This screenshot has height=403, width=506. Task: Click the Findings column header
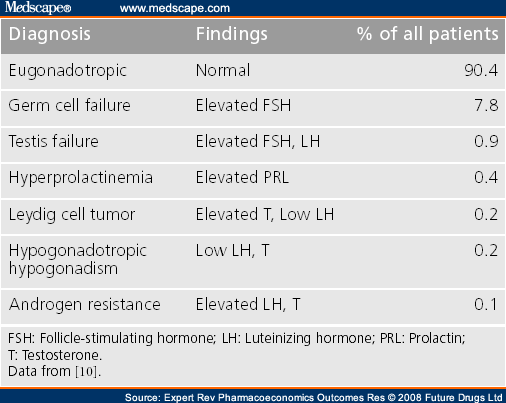point(231,34)
